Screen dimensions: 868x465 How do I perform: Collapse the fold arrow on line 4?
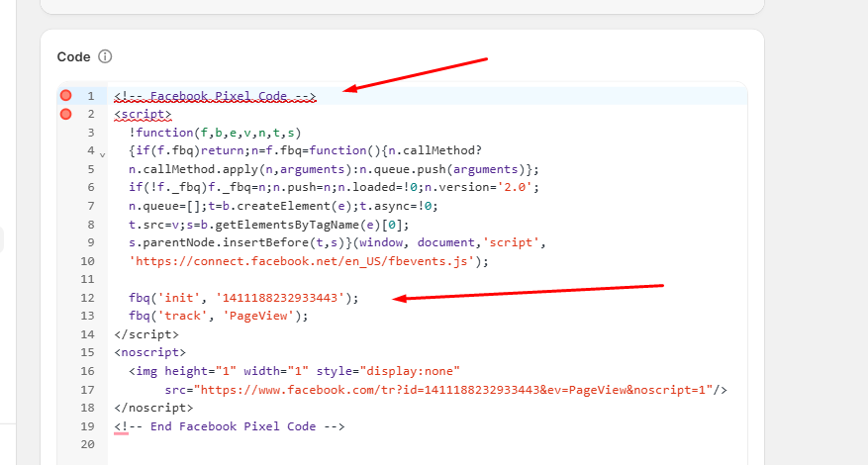pos(102,155)
